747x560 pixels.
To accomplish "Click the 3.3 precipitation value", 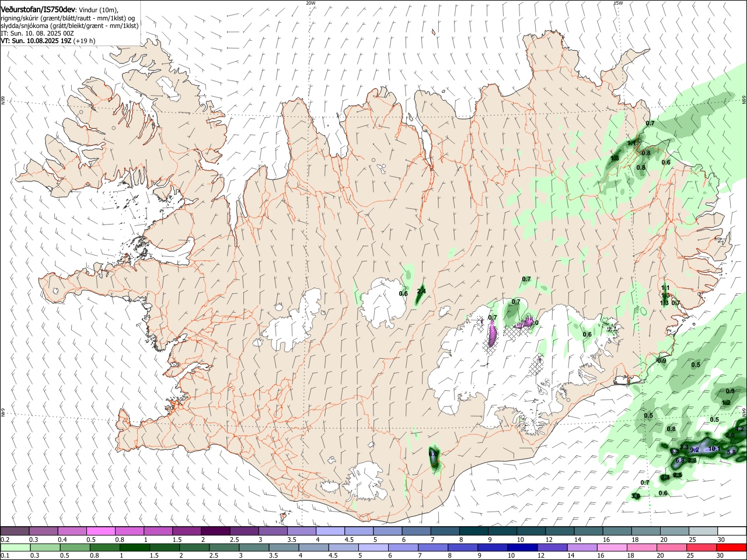I will 684,447.
